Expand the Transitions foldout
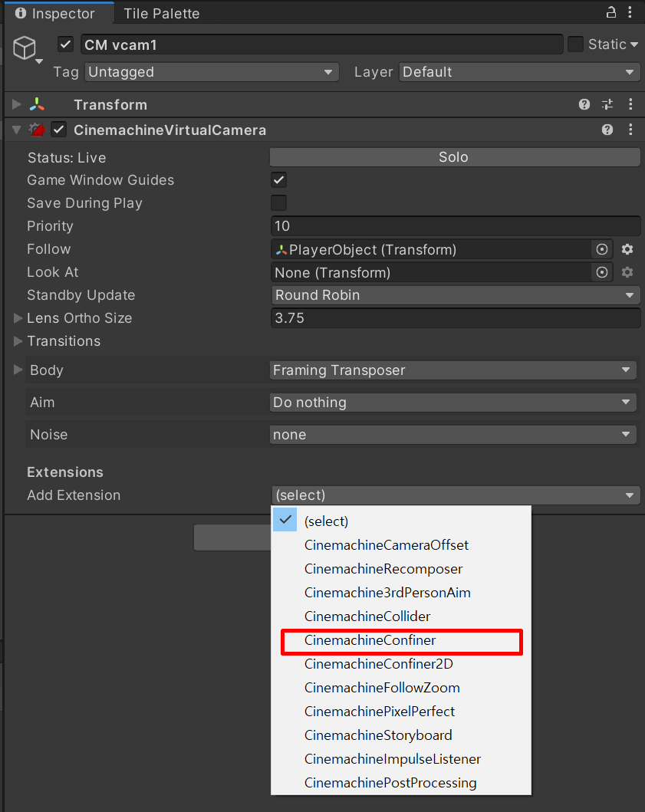Image resolution: width=645 pixels, height=812 pixels. click(x=18, y=340)
